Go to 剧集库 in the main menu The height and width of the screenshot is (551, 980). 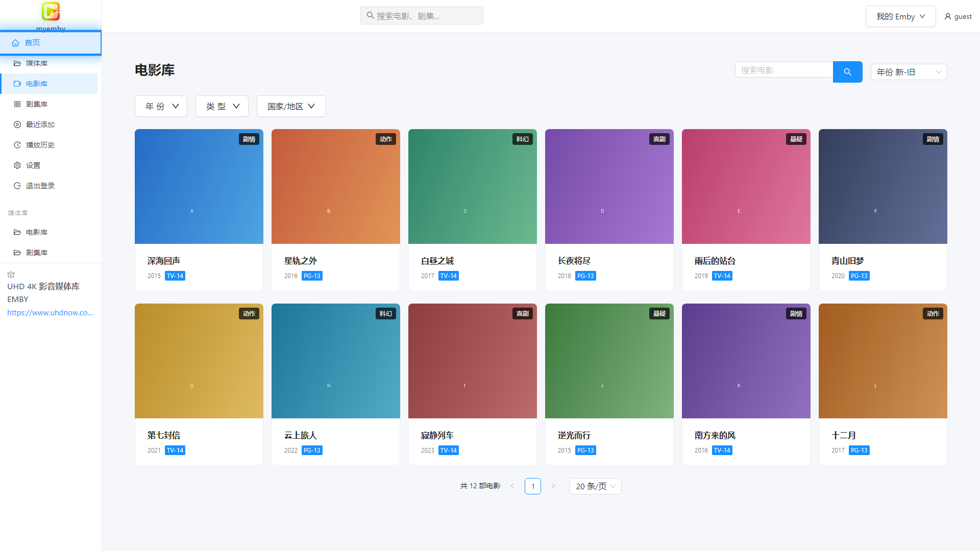[x=48, y=104]
